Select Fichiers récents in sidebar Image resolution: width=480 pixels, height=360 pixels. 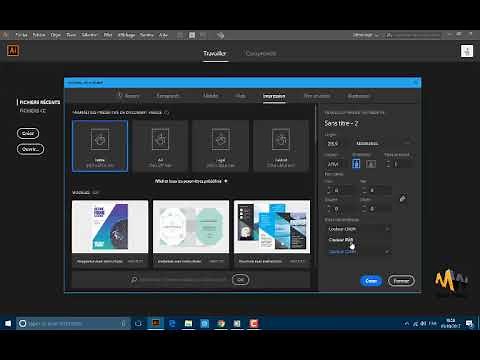pos(40,102)
